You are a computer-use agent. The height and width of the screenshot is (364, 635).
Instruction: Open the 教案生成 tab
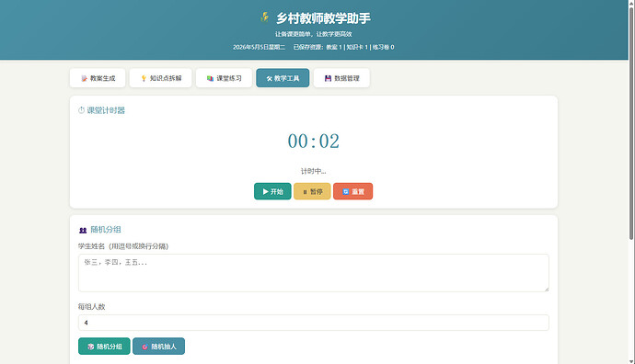click(x=98, y=78)
